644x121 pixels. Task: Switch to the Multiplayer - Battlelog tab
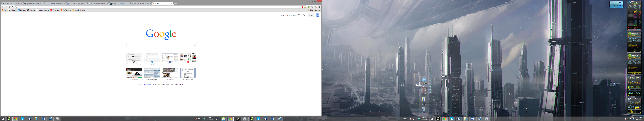120,4
